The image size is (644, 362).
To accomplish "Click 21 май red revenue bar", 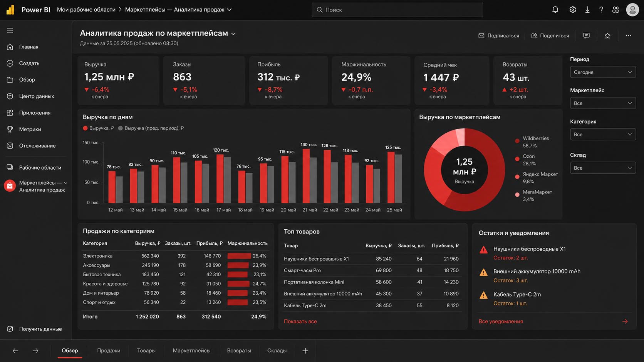I will (306, 176).
